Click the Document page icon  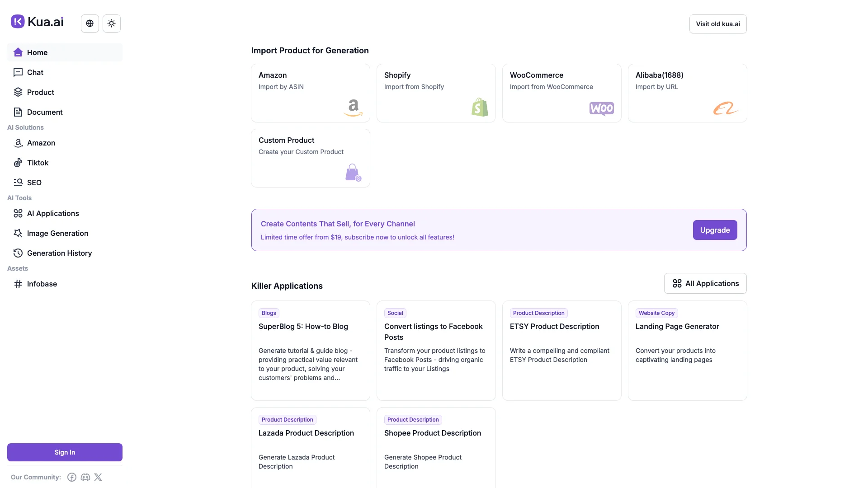pos(18,112)
